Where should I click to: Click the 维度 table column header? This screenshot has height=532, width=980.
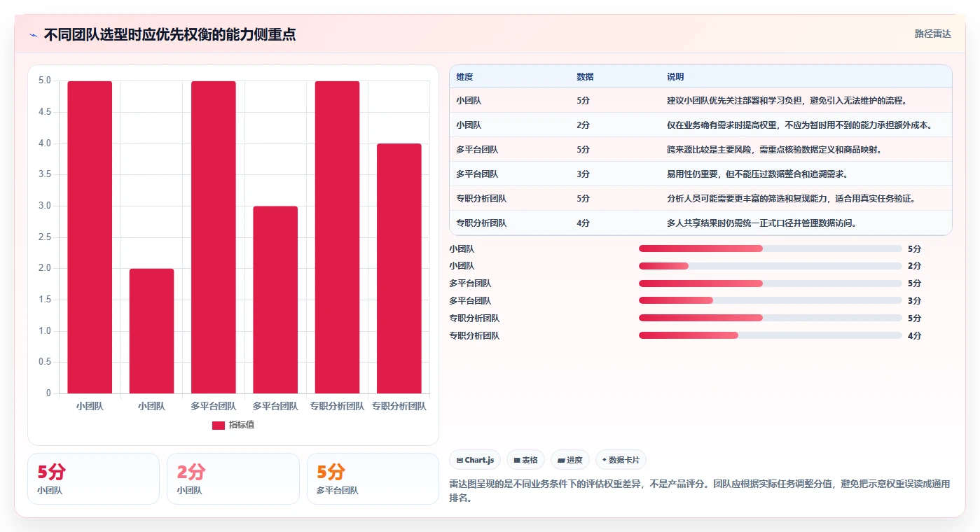pos(464,77)
